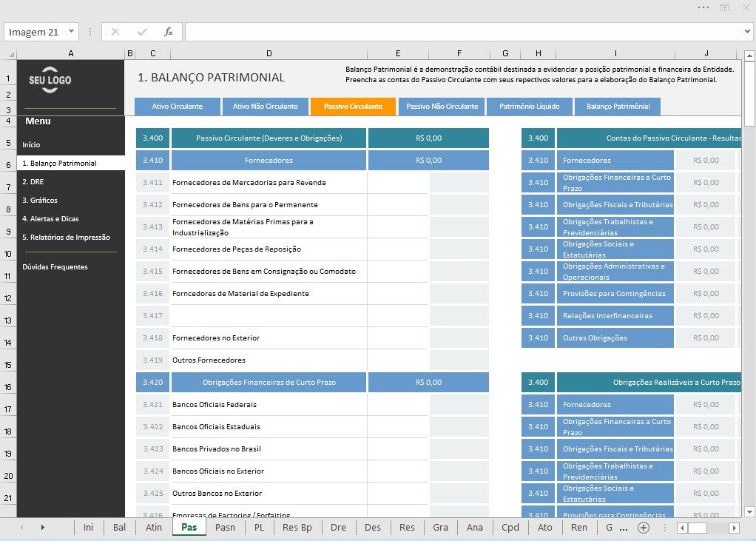Click horizontal scrollbar right arrow

pyautogui.click(x=734, y=528)
